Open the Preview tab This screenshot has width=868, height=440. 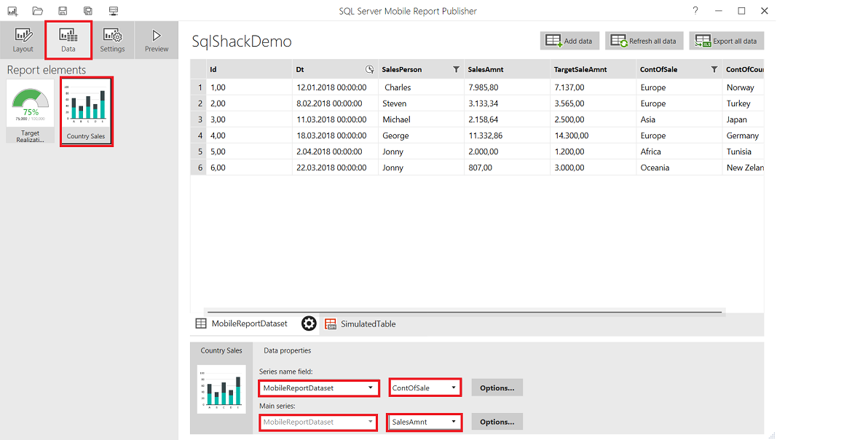(157, 40)
